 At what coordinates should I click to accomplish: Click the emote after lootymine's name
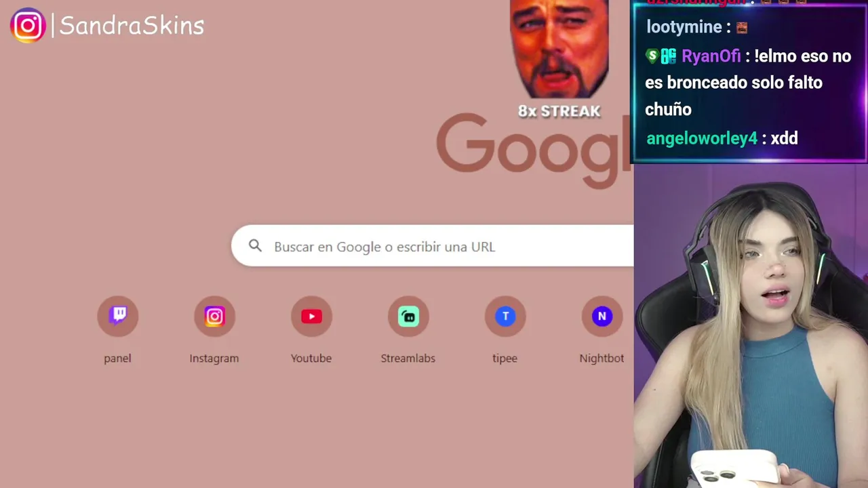[x=741, y=28]
